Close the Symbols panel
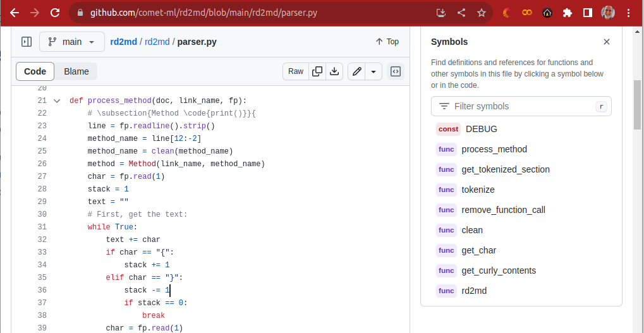 pyautogui.click(x=607, y=42)
